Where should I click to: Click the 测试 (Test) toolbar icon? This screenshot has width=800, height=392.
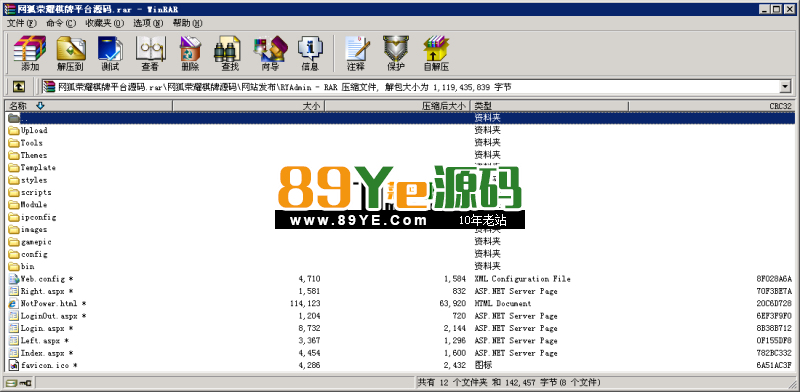tap(110, 54)
